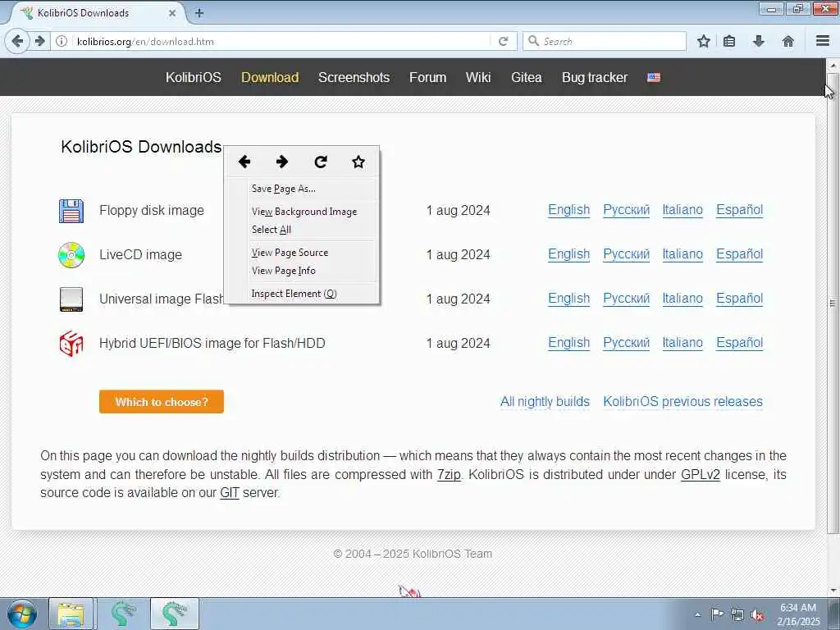Choose View Background Image menu entry
Screen dimensions: 840x630
click(x=303, y=212)
